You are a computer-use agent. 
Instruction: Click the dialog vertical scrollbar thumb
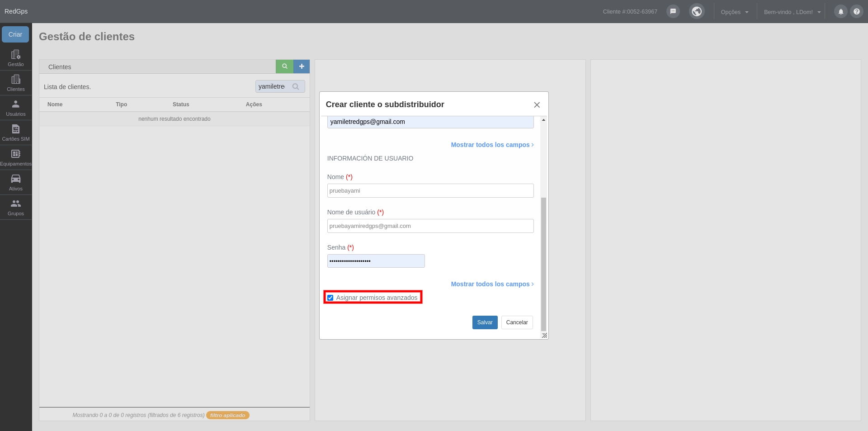pos(543,264)
